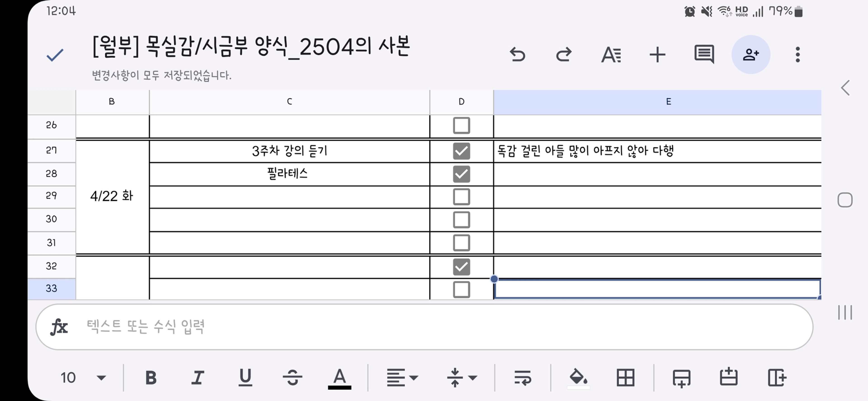Image resolution: width=868 pixels, height=401 pixels.
Task: Uncheck the 3주차 강의 듣기 checkbox
Action: [x=461, y=151]
